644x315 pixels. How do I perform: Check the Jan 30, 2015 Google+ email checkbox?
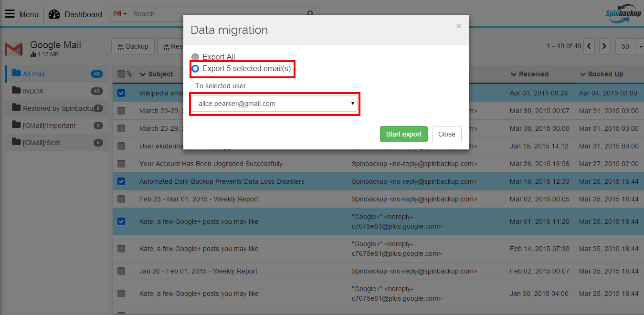tap(121, 294)
